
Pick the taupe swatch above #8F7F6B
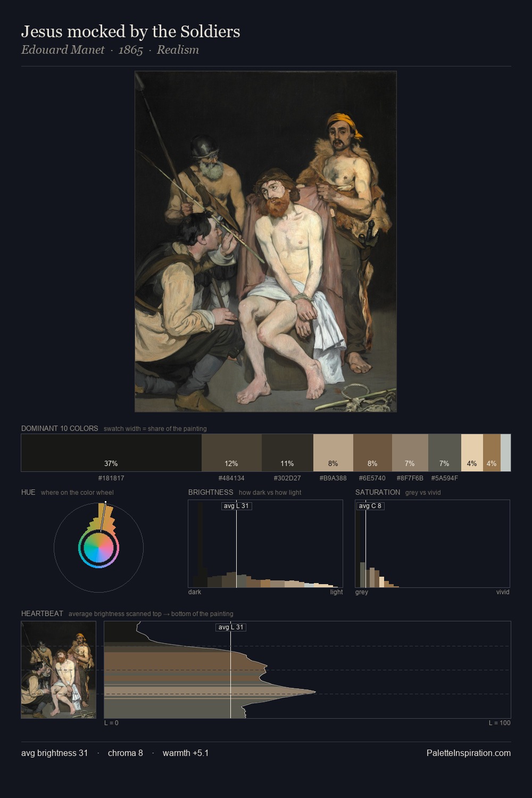pos(410,453)
